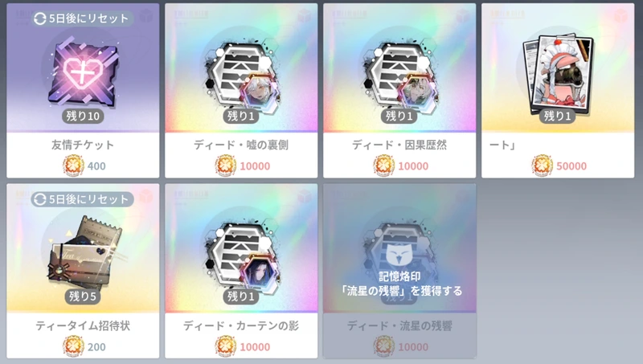Click the 50000 coin price button

pos(559,166)
